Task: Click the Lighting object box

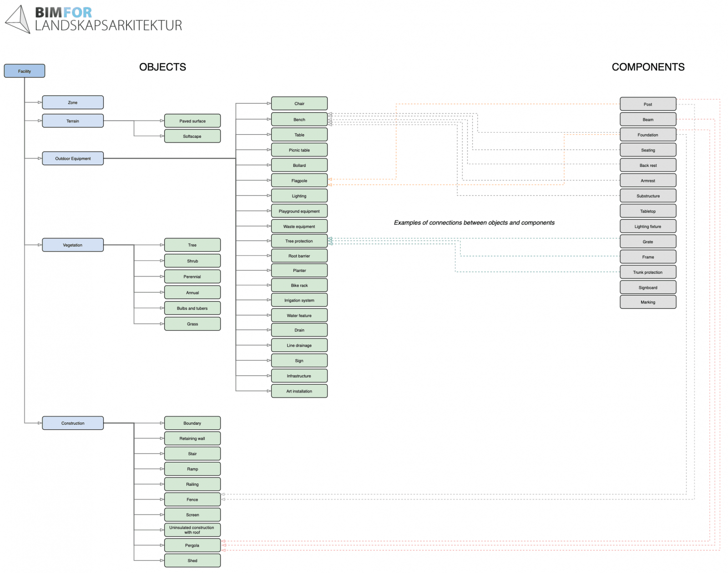Action: [299, 196]
